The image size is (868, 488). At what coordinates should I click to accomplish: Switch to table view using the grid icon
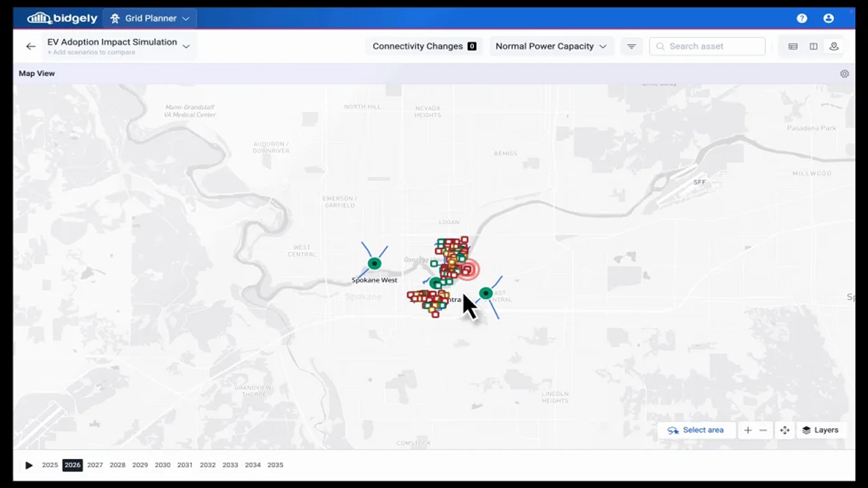793,46
